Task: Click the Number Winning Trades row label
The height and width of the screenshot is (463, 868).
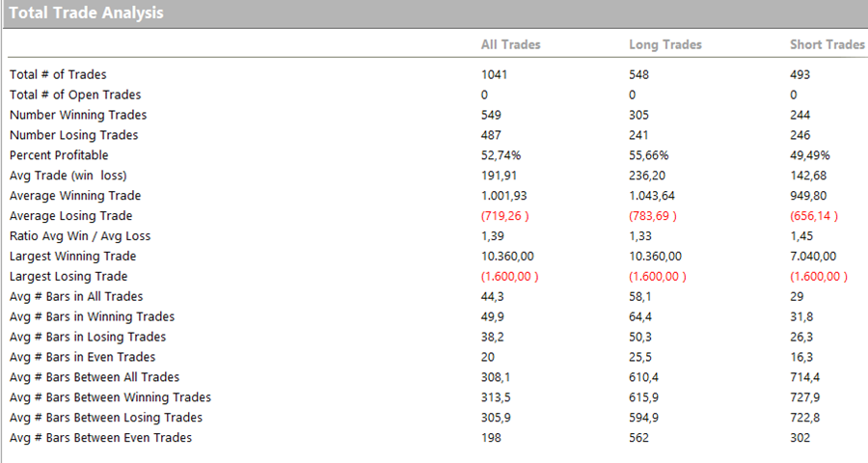Action: (78, 115)
